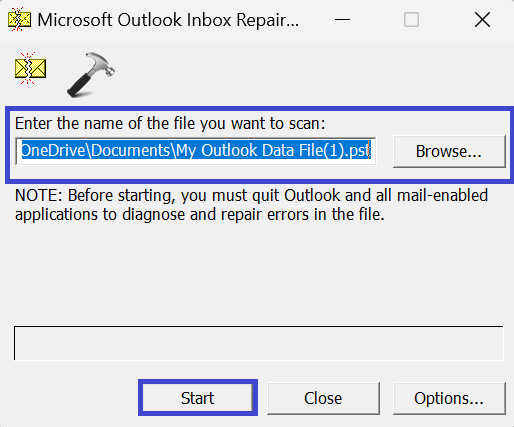514x427 pixels.
Task: Open the Options... dialog
Action: point(449,398)
